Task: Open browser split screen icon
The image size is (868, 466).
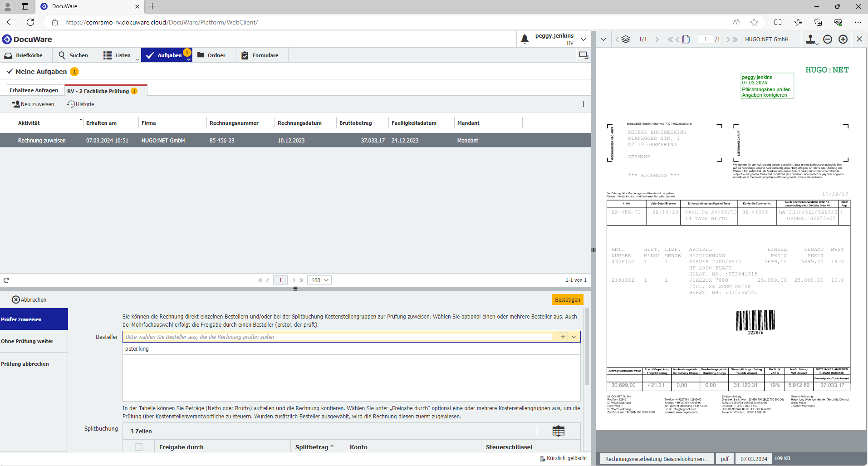Action: tap(778, 22)
